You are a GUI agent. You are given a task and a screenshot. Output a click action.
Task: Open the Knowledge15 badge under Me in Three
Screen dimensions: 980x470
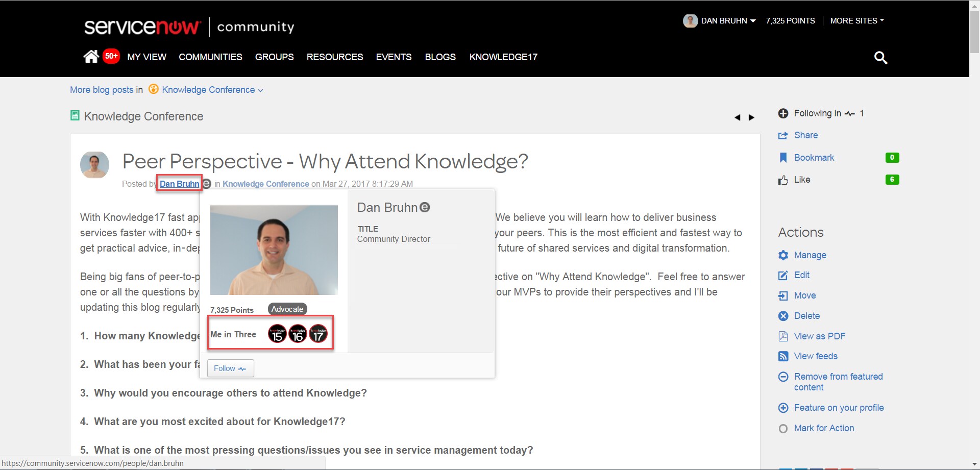(x=277, y=334)
